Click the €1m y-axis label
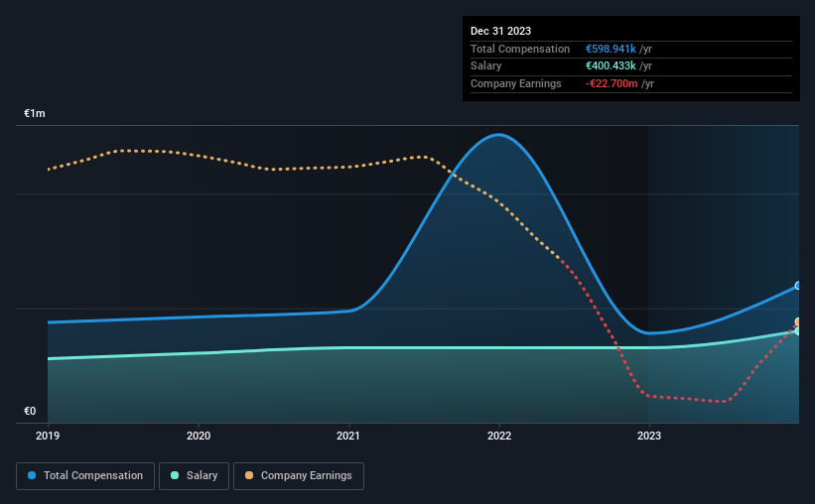The width and height of the screenshot is (815, 504). point(35,113)
